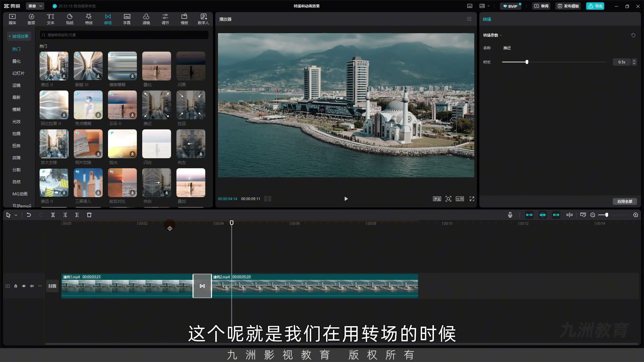Select the 叠化 transition category

coord(16,61)
